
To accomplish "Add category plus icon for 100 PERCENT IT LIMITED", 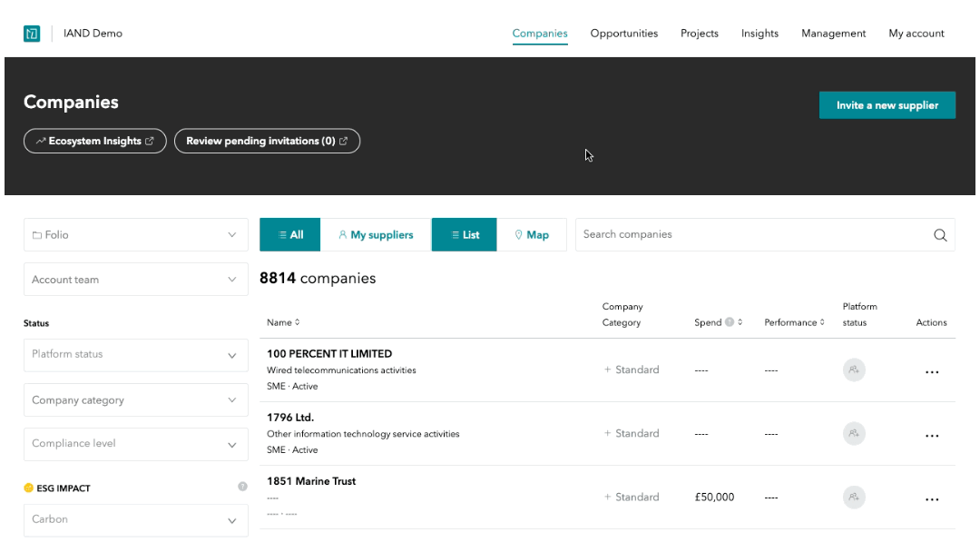I will [x=607, y=370].
